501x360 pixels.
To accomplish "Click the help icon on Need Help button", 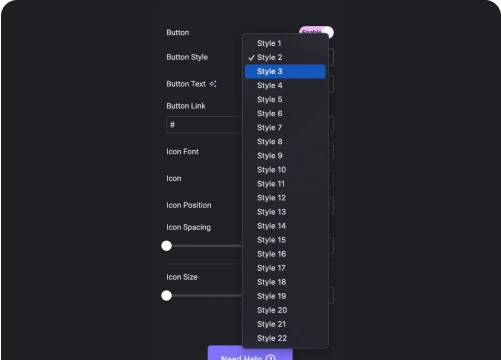I will tap(271, 357).
